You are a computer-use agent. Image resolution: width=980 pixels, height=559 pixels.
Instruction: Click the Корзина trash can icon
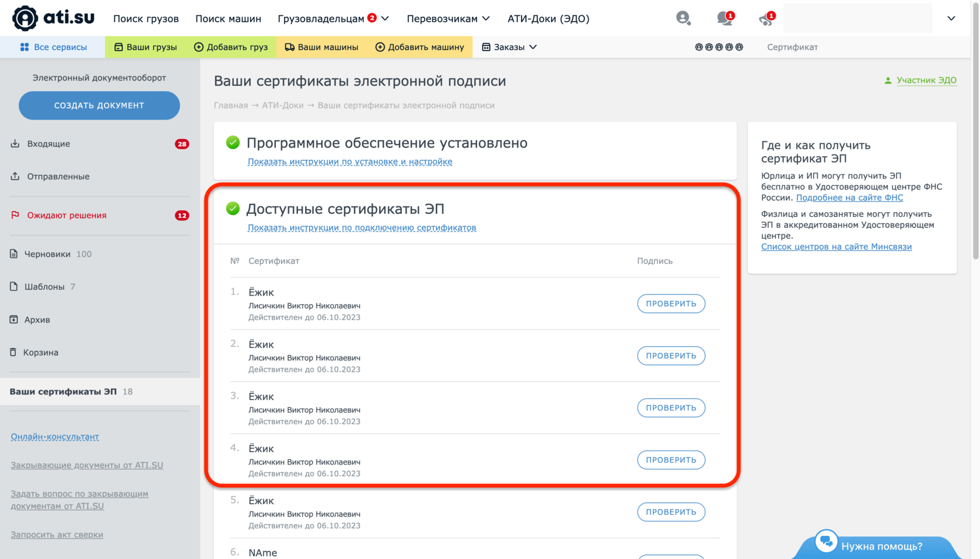tap(13, 352)
